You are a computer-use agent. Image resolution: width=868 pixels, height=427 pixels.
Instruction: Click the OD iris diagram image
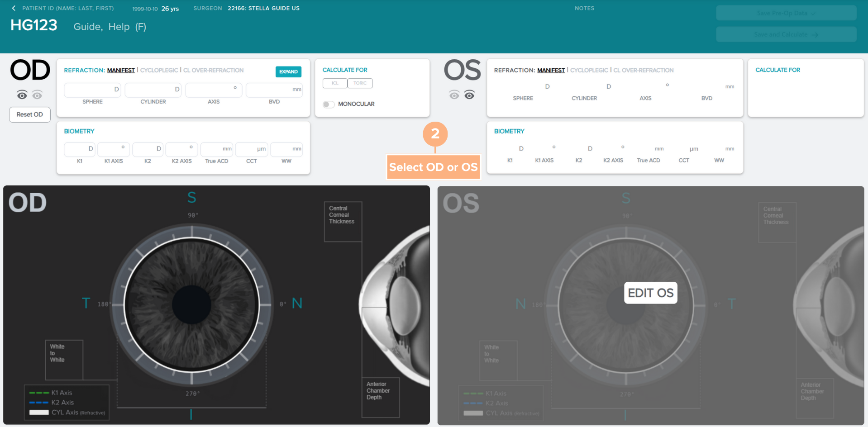191,304
